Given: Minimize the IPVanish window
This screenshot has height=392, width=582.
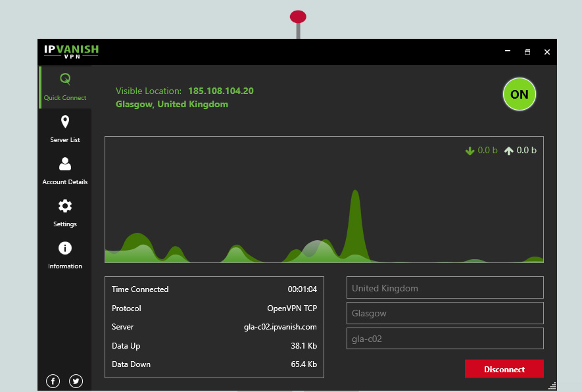Looking at the screenshot, I should coord(508,51).
